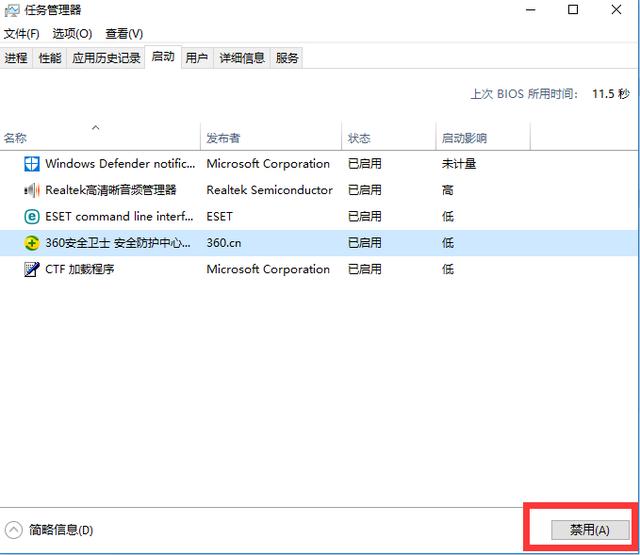Viewport: 640px width, 555px height.
Task: Sort by the 发布者 column header
Action: point(271,137)
